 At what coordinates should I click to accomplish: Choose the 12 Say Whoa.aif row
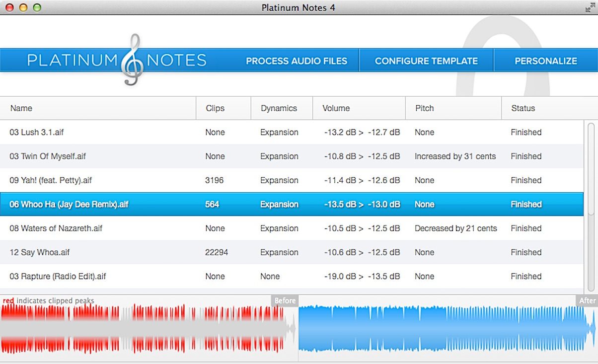pos(40,252)
